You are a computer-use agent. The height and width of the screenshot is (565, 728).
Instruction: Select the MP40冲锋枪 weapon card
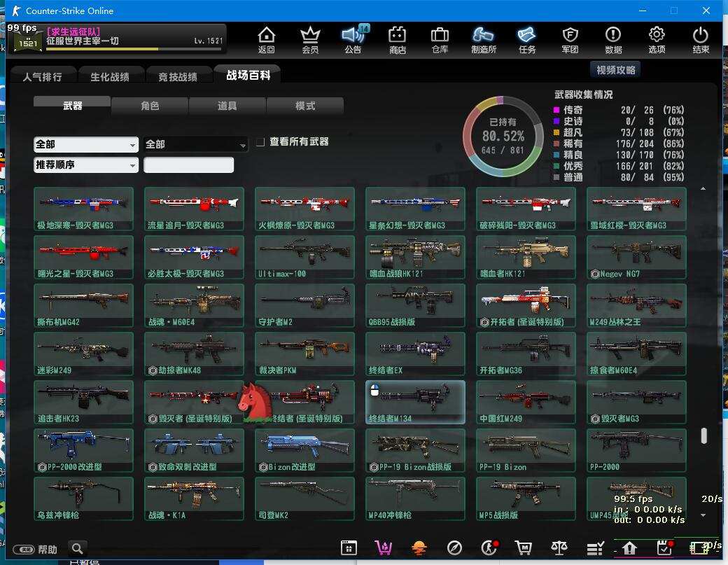(415, 498)
